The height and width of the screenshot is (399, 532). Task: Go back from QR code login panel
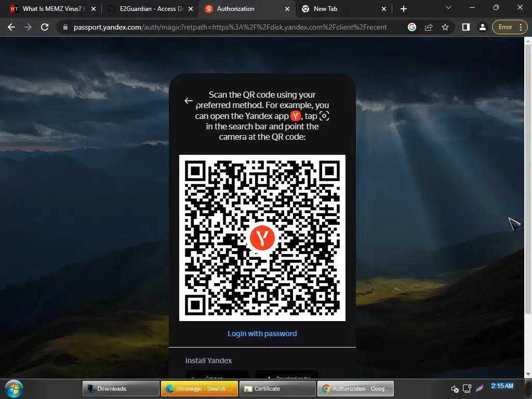(189, 101)
